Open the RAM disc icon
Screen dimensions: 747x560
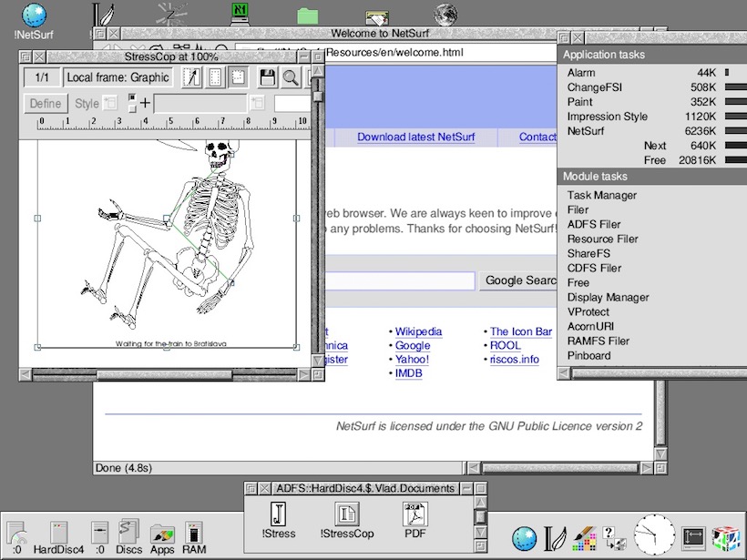194,537
